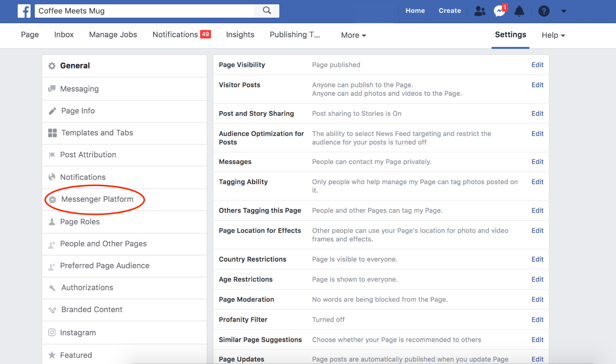
Task: Click the Create link in the top bar
Action: click(450, 11)
